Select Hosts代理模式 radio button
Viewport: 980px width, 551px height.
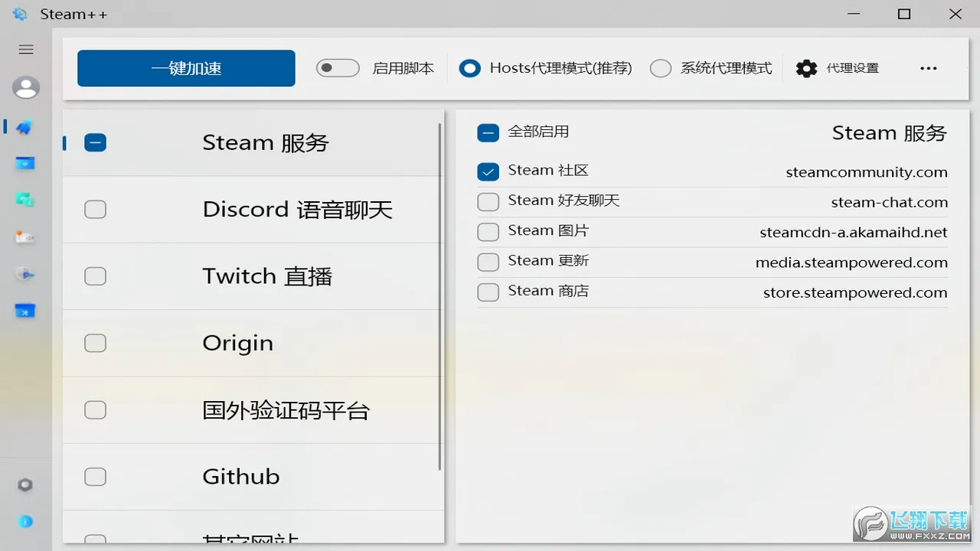click(469, 68)
